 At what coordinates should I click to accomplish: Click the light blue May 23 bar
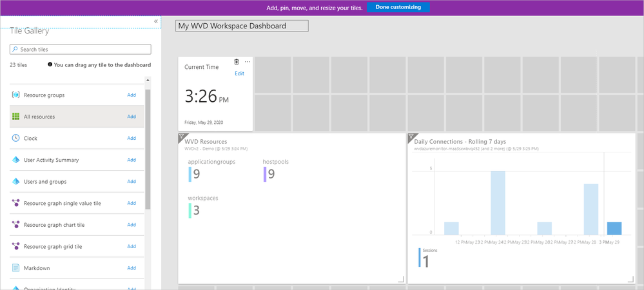(x=451, y=228)
